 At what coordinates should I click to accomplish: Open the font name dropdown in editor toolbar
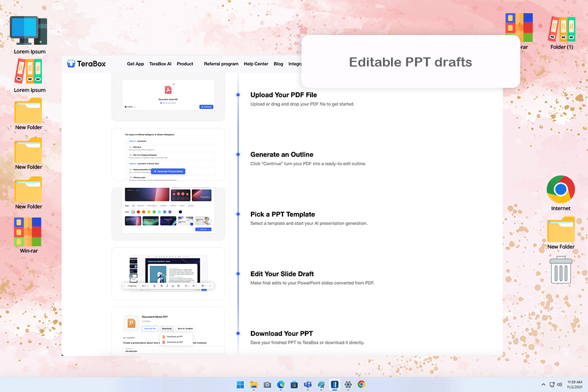tap(133, 286)
